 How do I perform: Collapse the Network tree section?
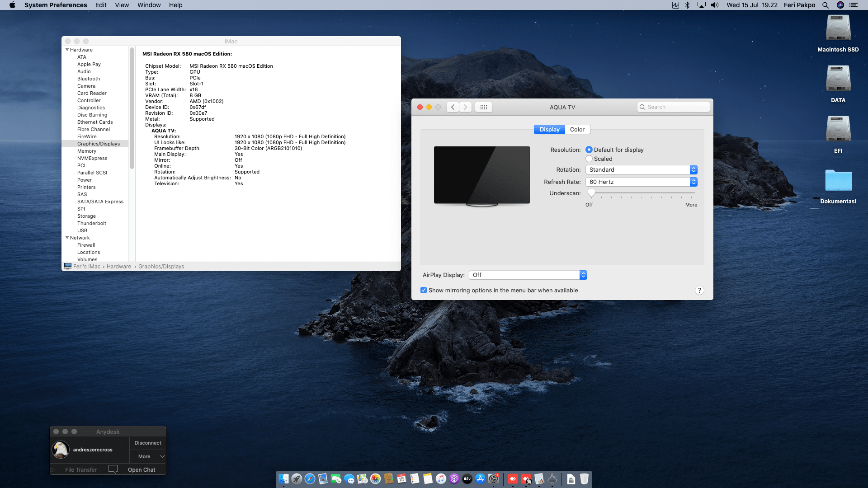pyautogui.click(x=67, y=238)
